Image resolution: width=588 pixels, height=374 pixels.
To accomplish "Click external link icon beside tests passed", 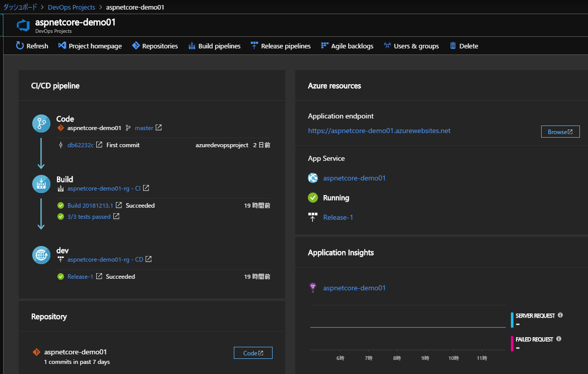I will click(116, 216).
